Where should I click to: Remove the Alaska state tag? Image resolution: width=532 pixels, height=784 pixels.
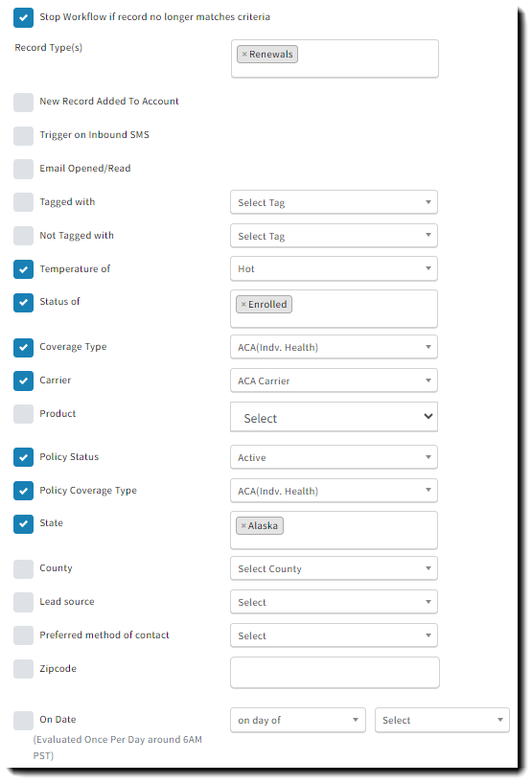[243, 526]
